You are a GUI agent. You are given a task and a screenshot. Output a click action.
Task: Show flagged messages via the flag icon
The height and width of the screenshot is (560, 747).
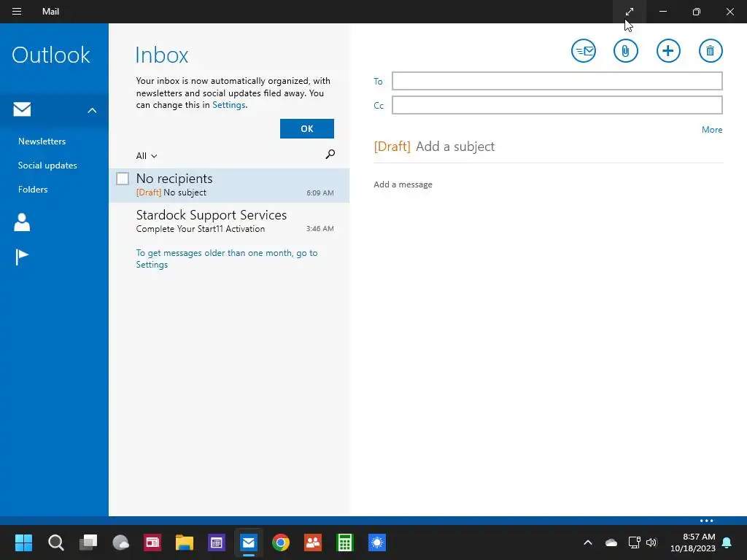pyautogui.click(x=22, y=257)
